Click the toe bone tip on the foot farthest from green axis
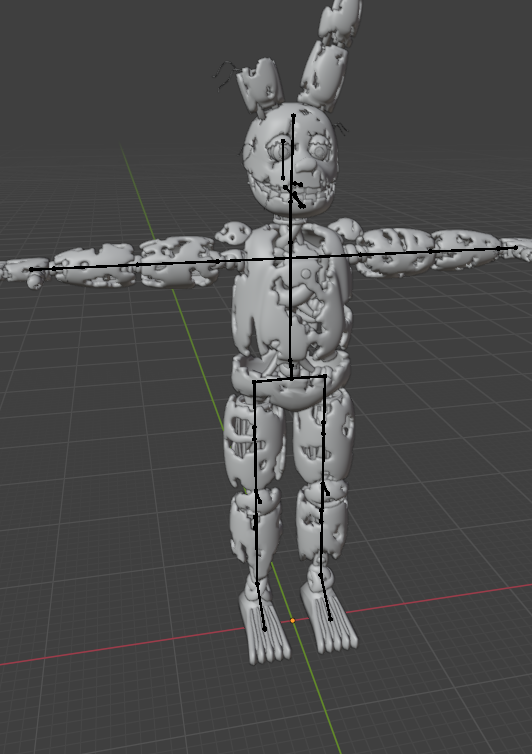The width and height of the screenshot is (532, 754). tap(330, 619)
